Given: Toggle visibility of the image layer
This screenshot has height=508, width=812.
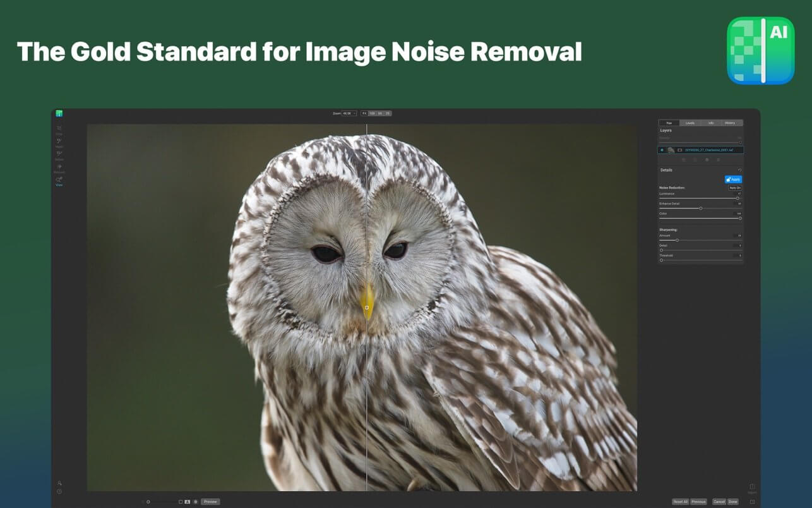Looking at the screenshot, I should (662, 150).
